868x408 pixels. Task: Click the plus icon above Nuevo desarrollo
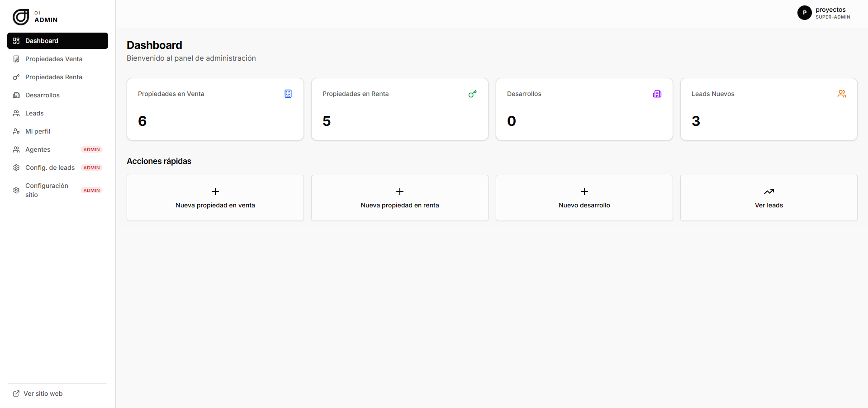click(584, 192)
